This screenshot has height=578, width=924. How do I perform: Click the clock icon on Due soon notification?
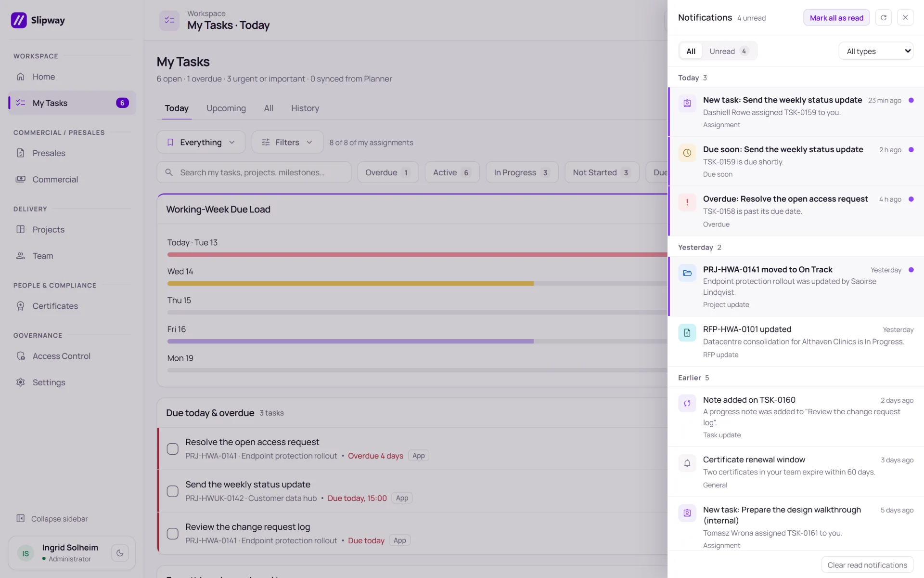(687, 153)
